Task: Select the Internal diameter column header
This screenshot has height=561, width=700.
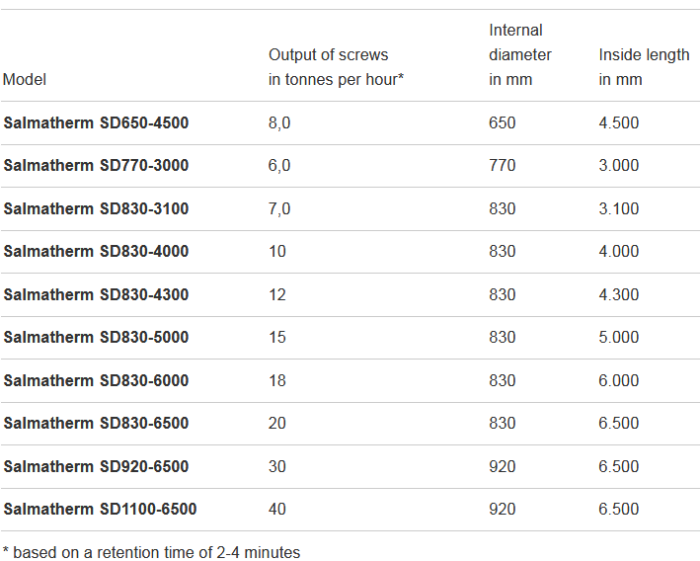Action: click(x=520, y=55)
